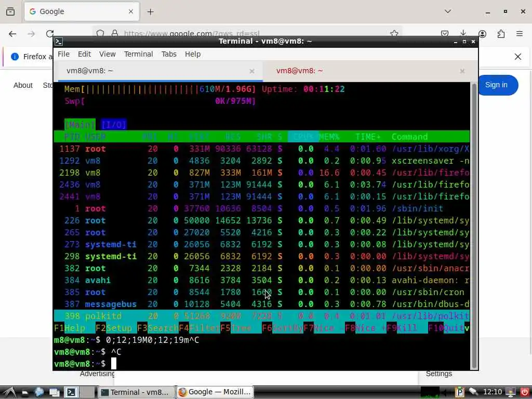Click red power logout tray icon
Image resolution: width=532 pixels, height=399 pixels.
524,392
